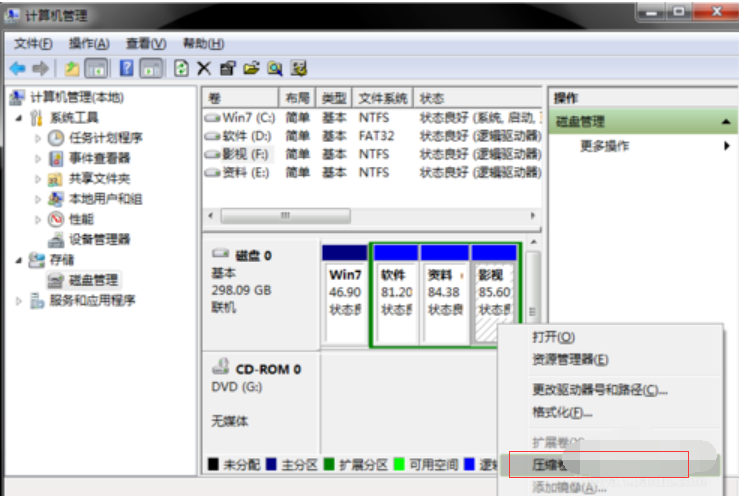This screenshot has height=496, width=739.
Task: Click the Refresh toolbar icon
Action: click(x=181, y=68)
